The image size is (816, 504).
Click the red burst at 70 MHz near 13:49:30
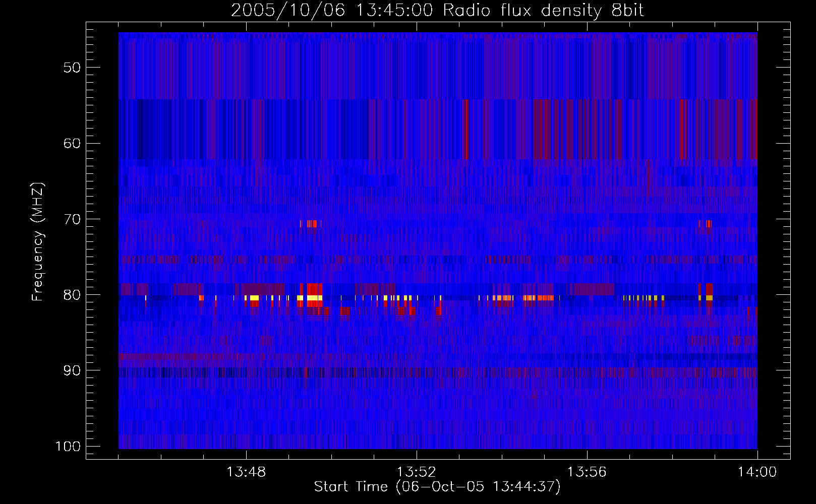click(311, 224)
